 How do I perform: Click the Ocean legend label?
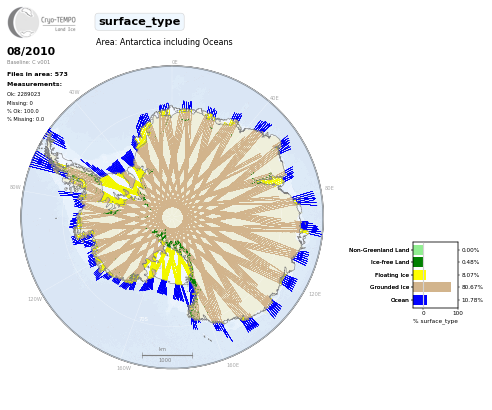click(x=400, y=300)
